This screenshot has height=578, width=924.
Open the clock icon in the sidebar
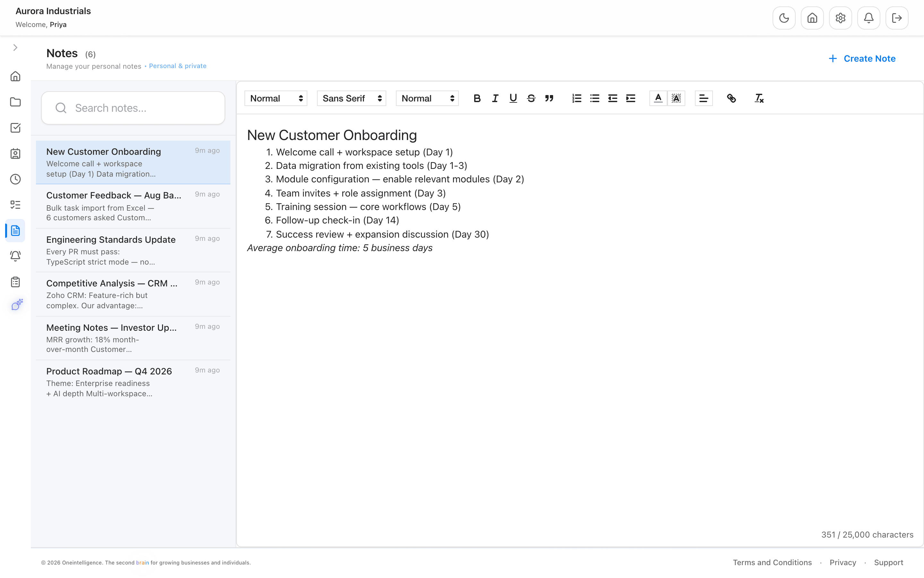click(x=15, y=179)
